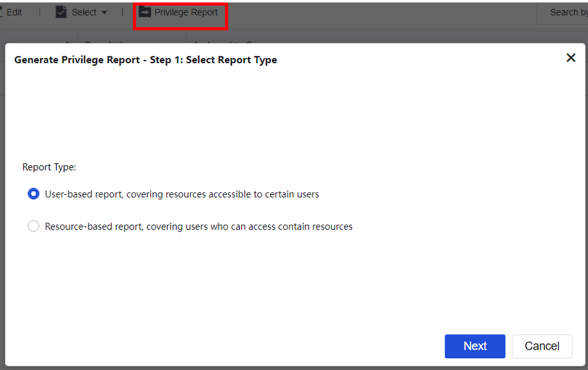Click the Select text in the toolbar
Viewport: 588px width, 370px height.
pos(84,12)
